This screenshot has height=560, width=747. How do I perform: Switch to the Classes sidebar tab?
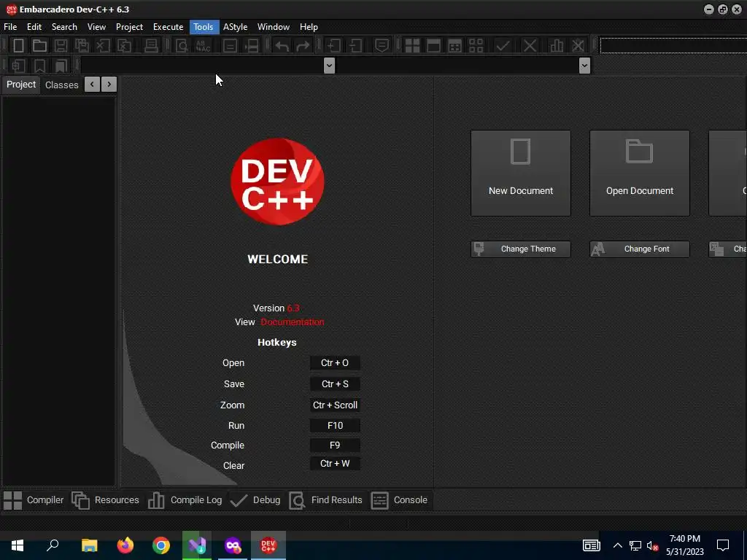pos(61,85)
